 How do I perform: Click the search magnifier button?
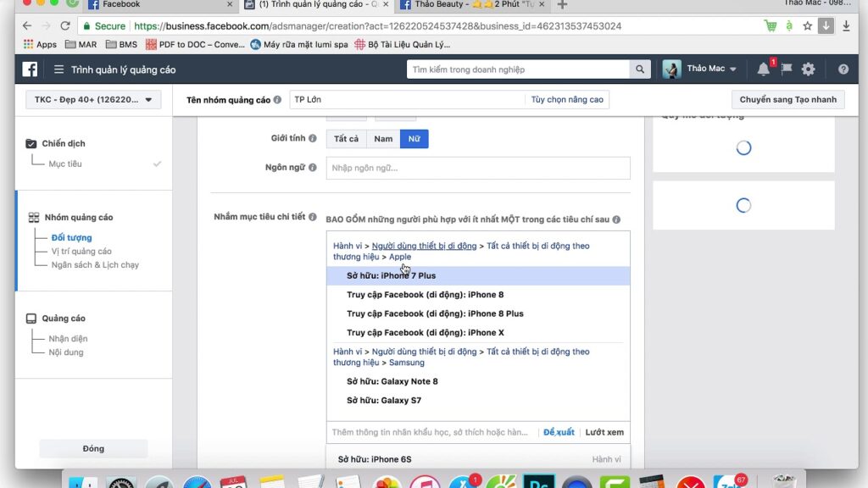coord(640,69)
